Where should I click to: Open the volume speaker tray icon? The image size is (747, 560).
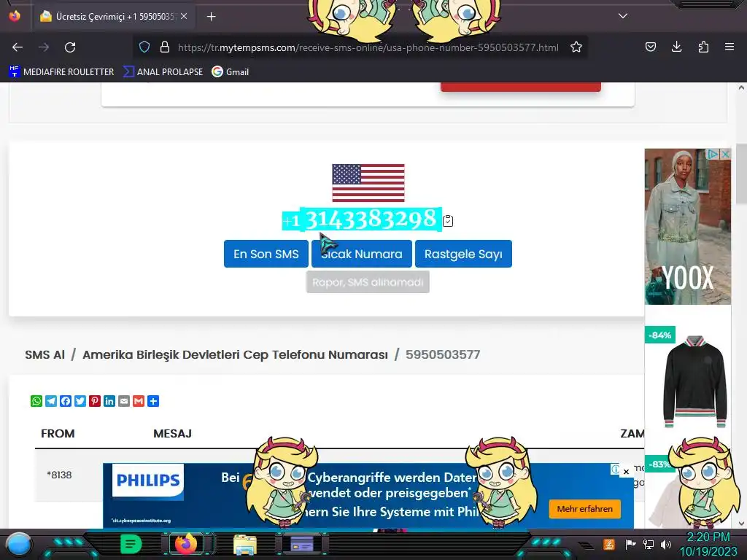click(665, 544)
